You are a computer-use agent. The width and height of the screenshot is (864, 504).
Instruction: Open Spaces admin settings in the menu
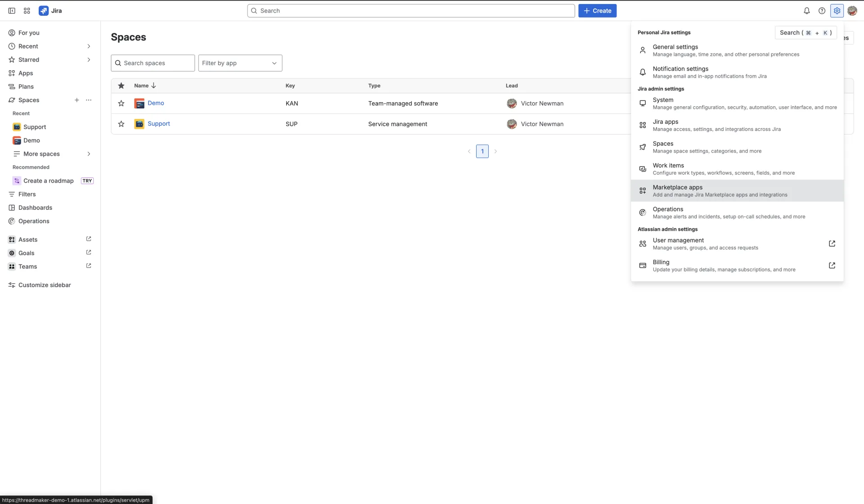point(737,147)
